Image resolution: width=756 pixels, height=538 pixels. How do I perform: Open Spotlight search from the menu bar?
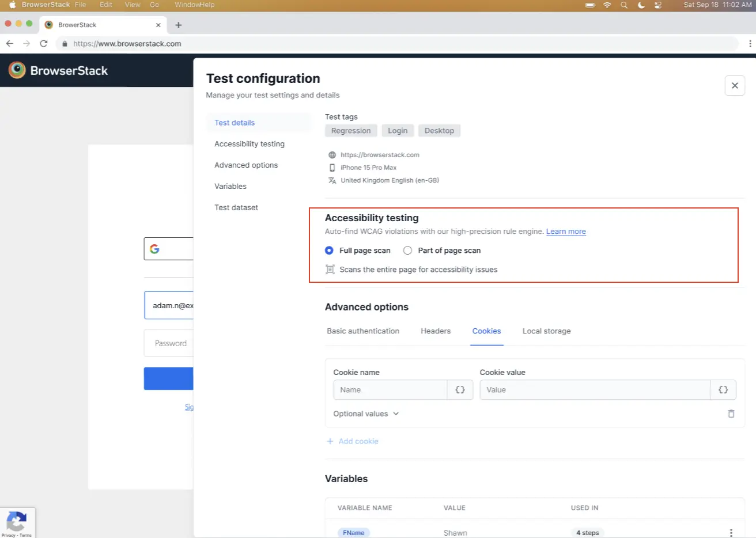tap(623, 5)
